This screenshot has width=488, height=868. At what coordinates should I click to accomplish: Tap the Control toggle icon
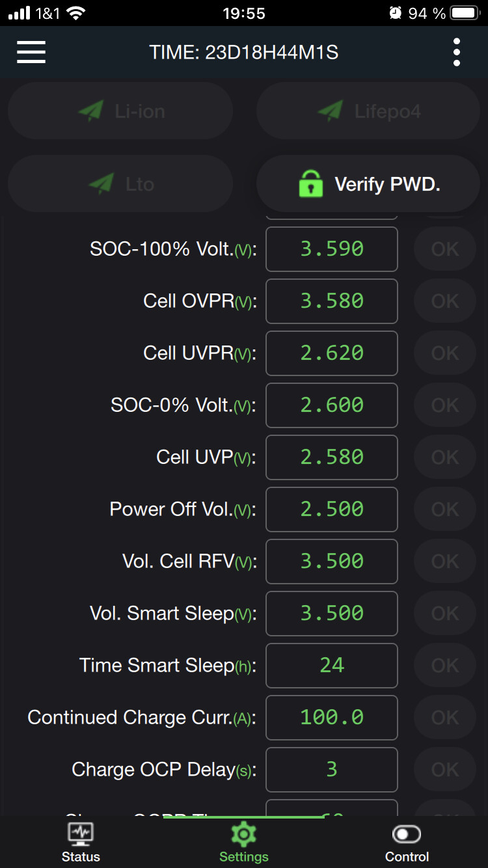407,834
